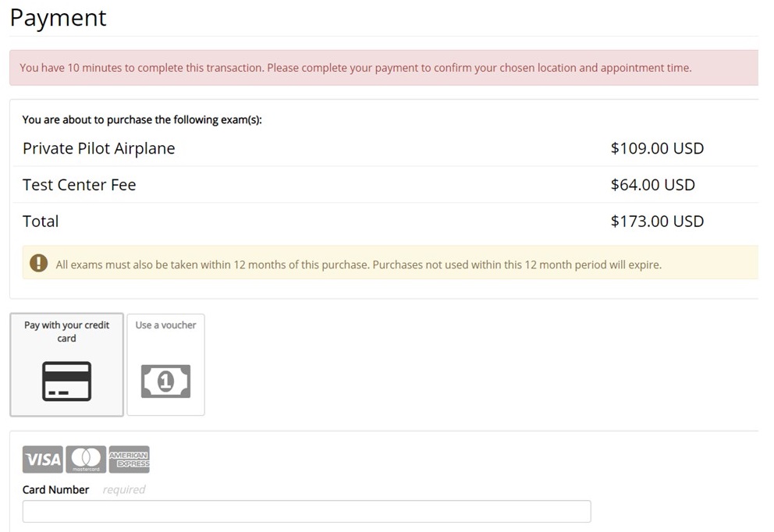This screenshot has height=532, width=774.
Task: Click the credit card icon
Action: [x=66, y=381]
